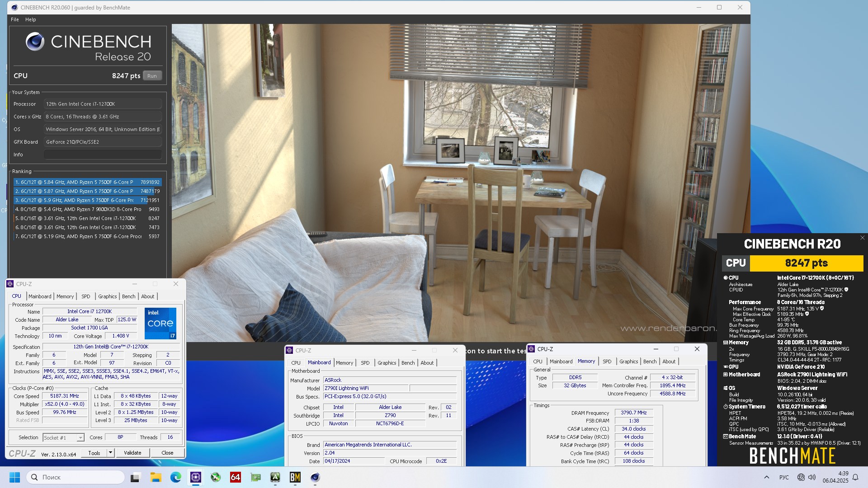Image resolution: width=868 pixels, height=488 pixels.
Task: Click the 8247 pts yellow score in BenchMate
Action: (807, 263)
